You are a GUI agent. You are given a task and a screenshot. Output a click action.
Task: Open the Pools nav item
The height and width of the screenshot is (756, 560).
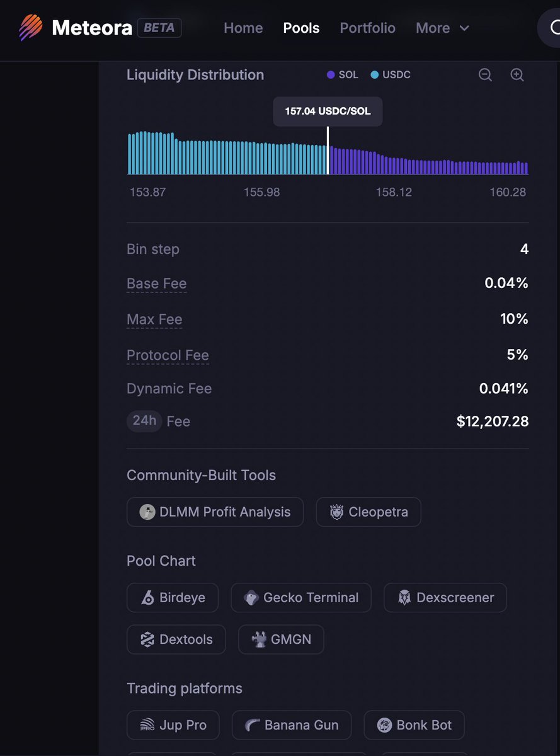[x=301, y=28]
